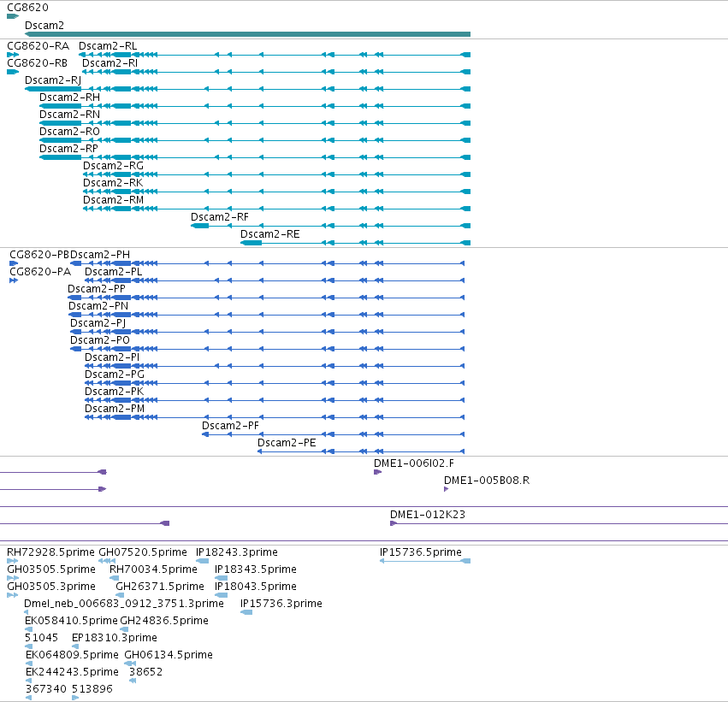This screenshot has height=702, width=728.
Task: Click the thick exon block of Dscam2-RE
Action: [252, 243]
